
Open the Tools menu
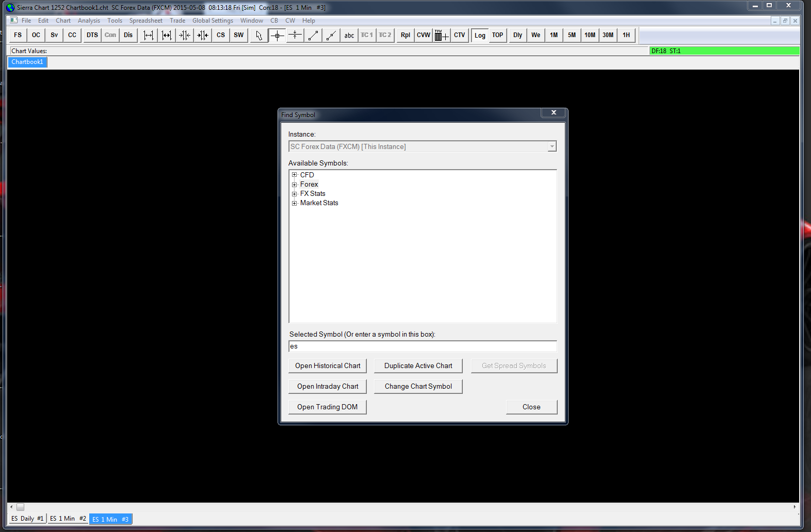tap(115, 21)
